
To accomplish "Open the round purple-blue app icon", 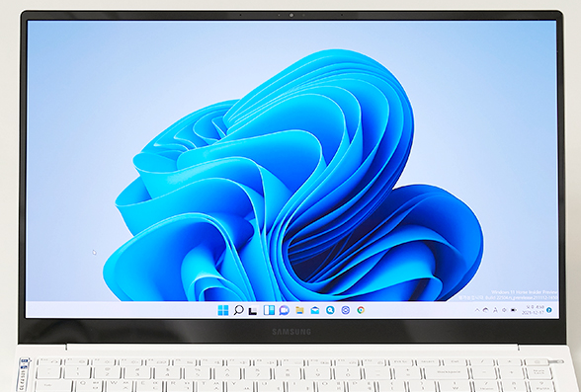I will [346, 310].
